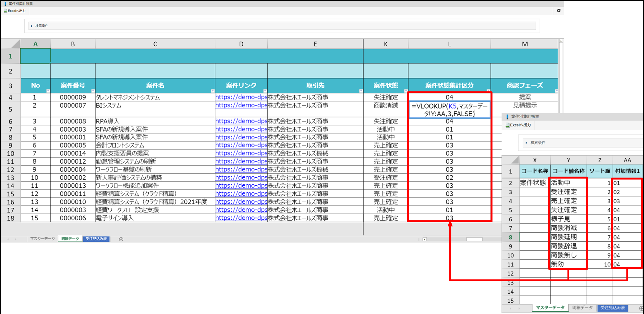The height and width of the screenshot is (314, 644).
Task: Select row 18 header in main sheet
Action: (10, 218)
